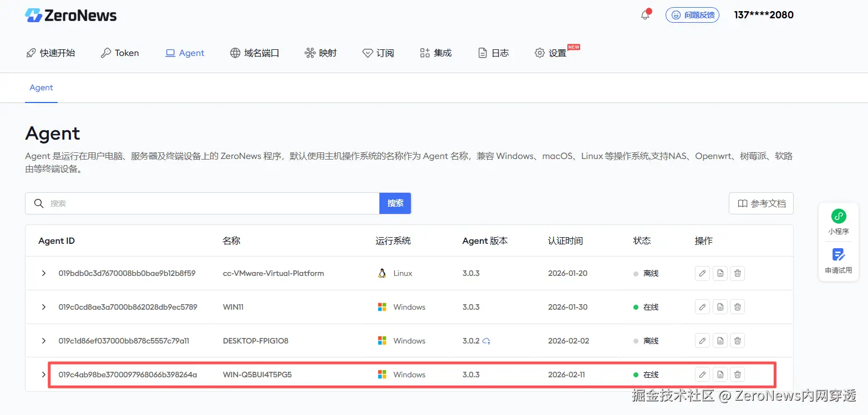The image size is (868, 415).
Task: Expand the WIN-Q5BUI4T5PG5 agent row
Action: tap(44, 375)
